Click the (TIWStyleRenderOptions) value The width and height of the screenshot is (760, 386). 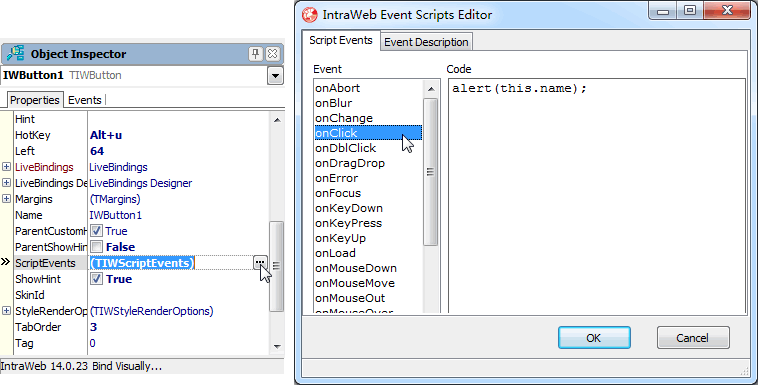pyautogui.click(x=151, y=311)
